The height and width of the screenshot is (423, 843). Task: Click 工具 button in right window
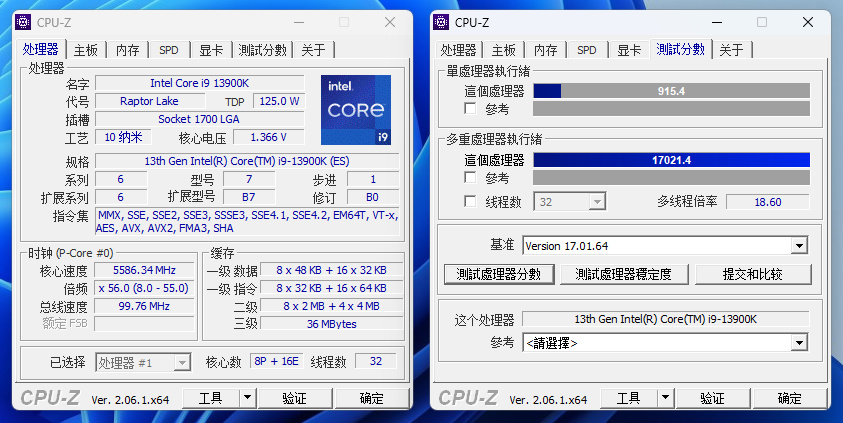(628, 398)
